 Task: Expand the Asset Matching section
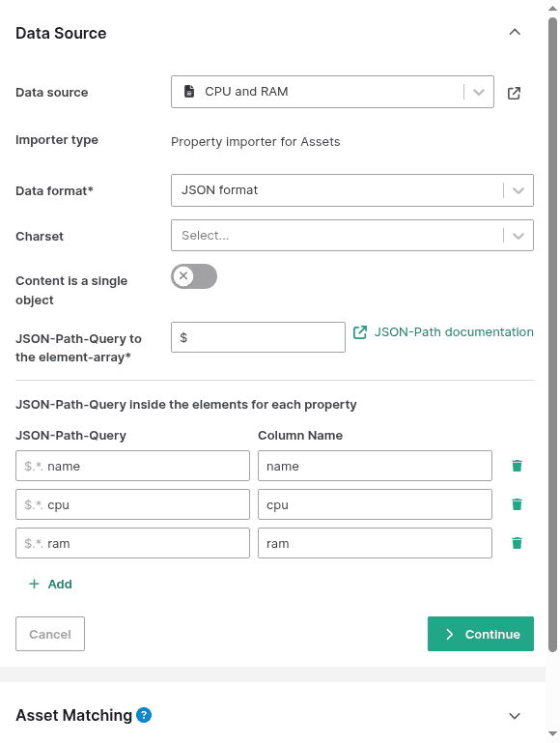click(515, 716)
